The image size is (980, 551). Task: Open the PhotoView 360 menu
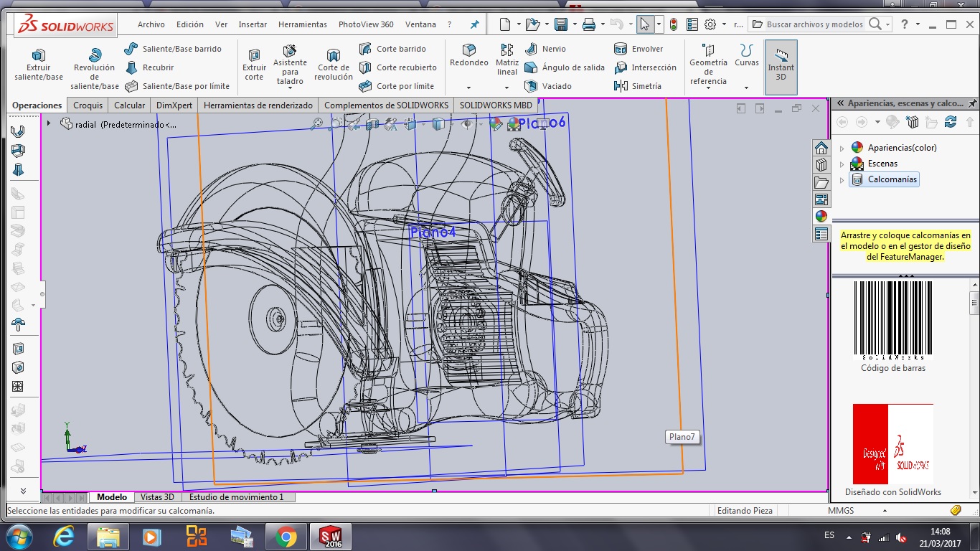(366, 24)
